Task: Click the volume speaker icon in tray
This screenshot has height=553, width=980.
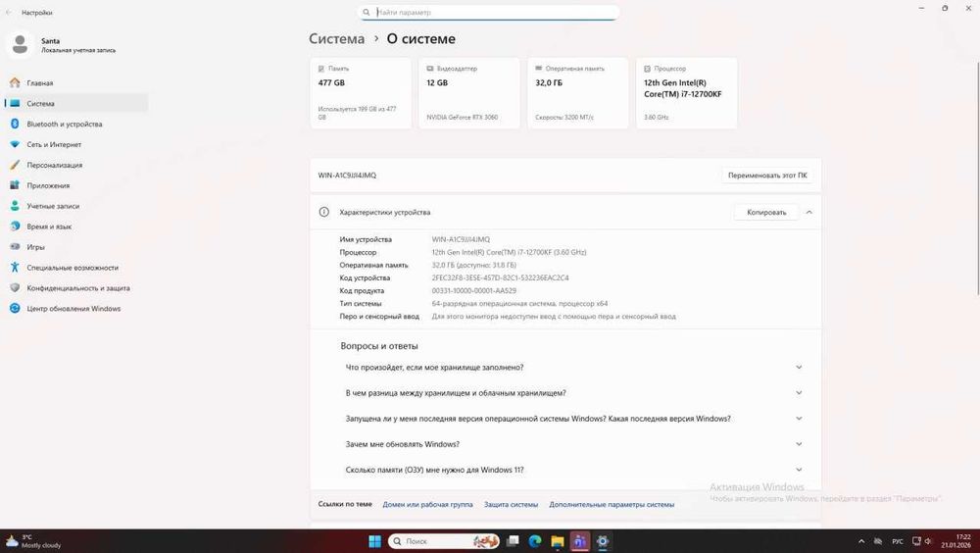Action: click(x=928, y=541)
